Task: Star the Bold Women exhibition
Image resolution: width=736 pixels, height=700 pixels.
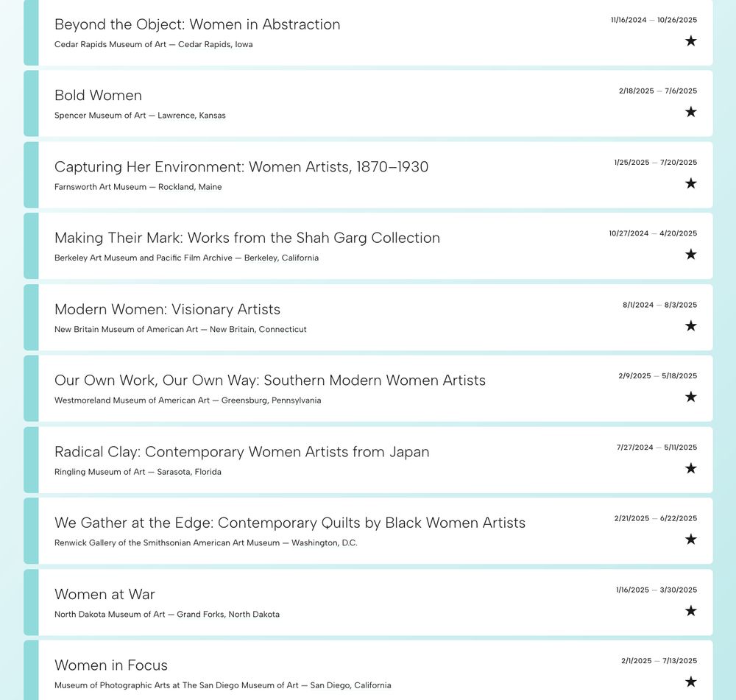Action: click(x=690, y=112)
